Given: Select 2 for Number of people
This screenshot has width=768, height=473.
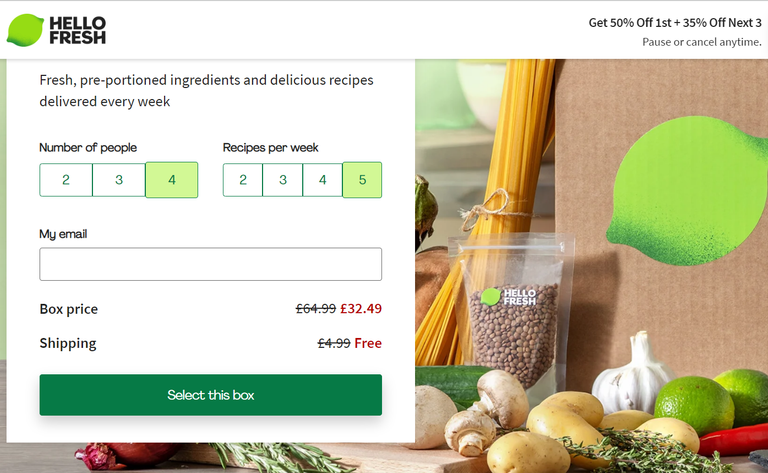Looking at the screenshot, I should coord(66,180).
